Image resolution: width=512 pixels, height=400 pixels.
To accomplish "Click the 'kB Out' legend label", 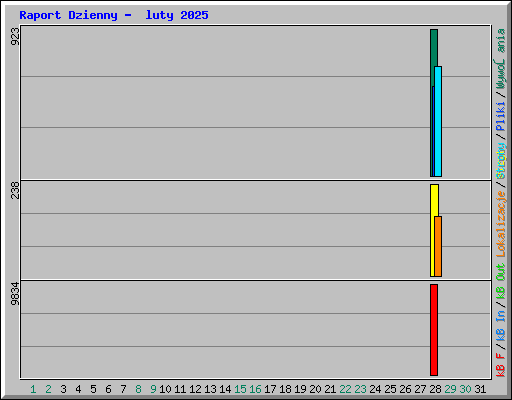I will 500,282.
